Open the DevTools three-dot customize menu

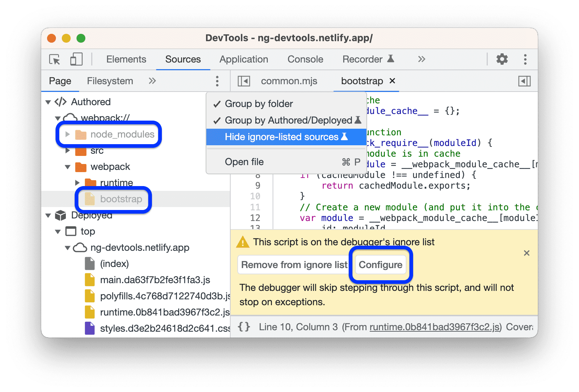(x=525, y=59)
